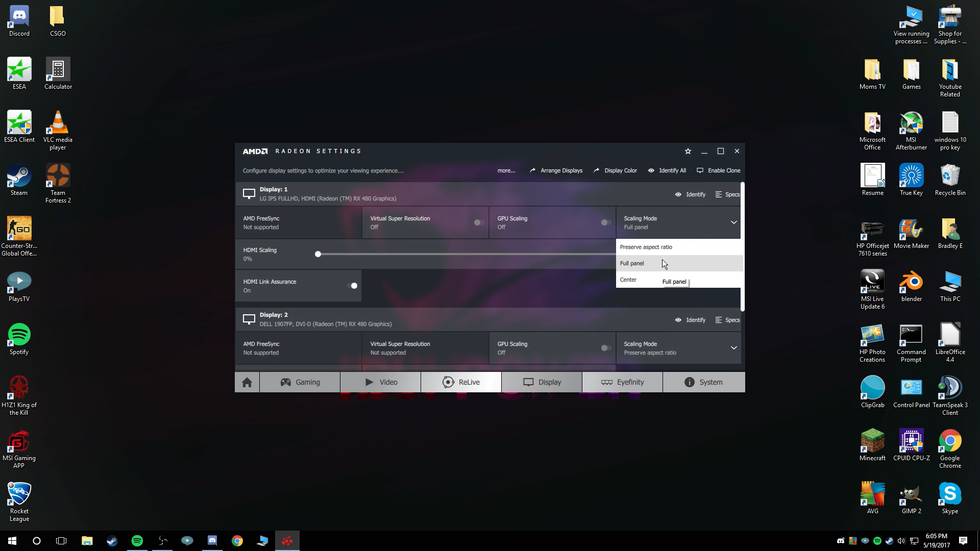Click the Display 1 monitor icon

pos(249,194)
